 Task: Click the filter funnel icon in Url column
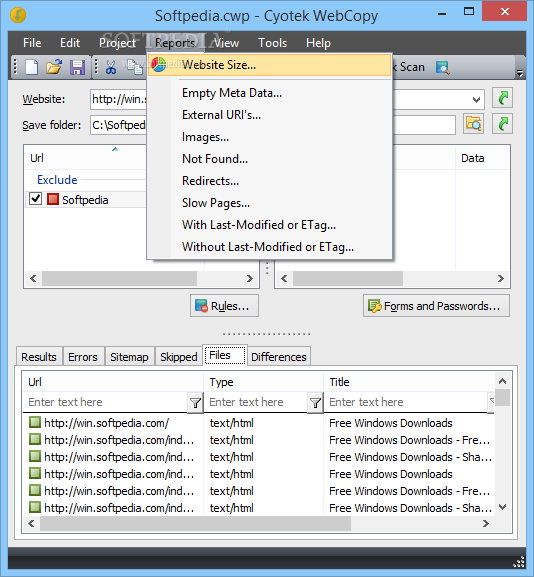(x=195, y=403)
